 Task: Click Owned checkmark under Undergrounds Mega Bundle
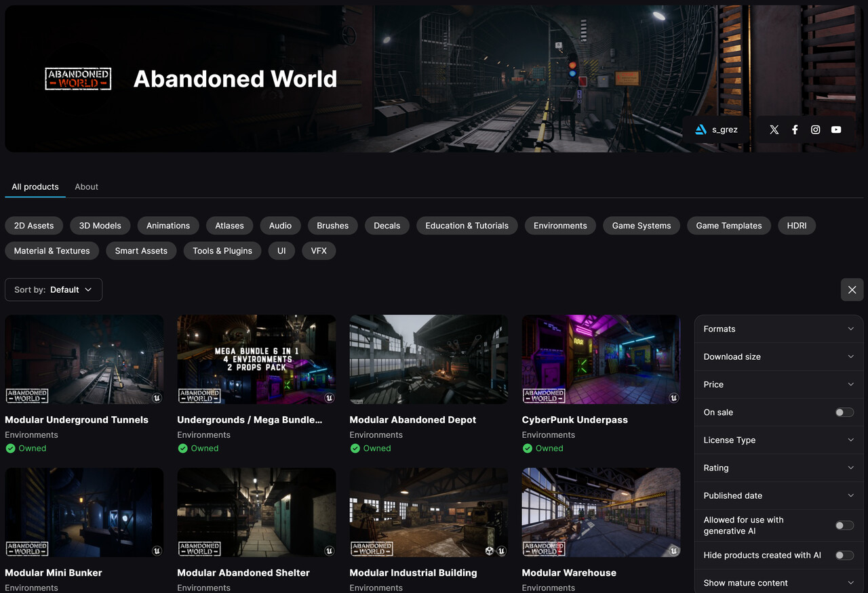tap(182, 448)
